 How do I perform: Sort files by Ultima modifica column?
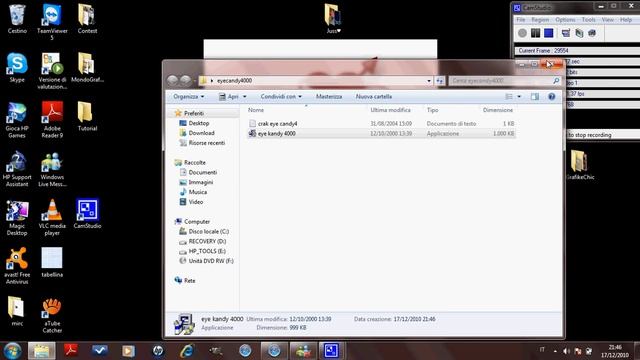tap(391, 110)
